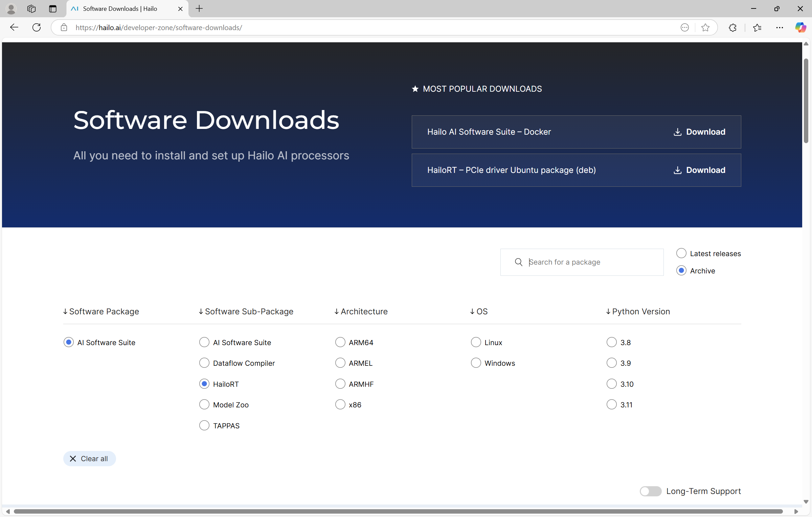
Task: Click the site info lock icon
Action: point(64,27)
